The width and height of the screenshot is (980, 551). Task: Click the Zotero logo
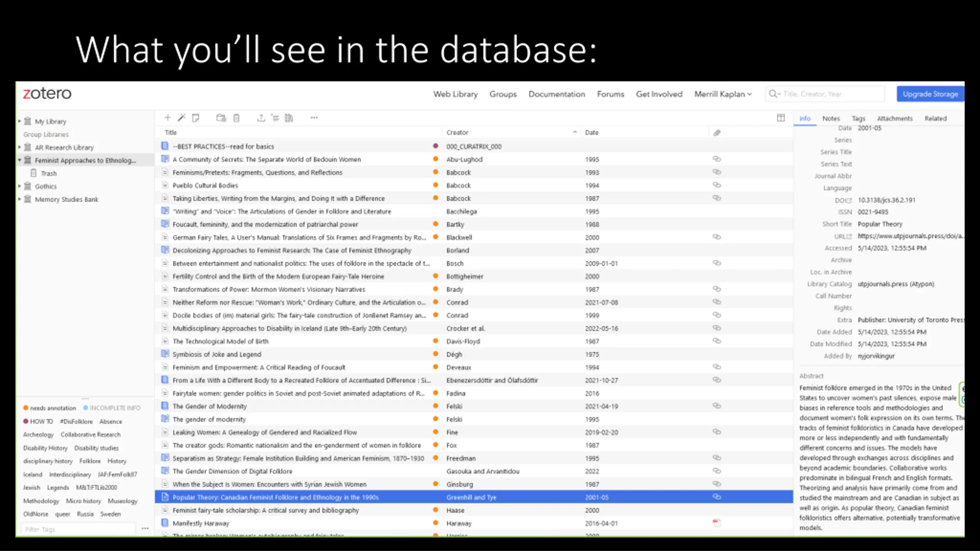(x=47, y=93)
